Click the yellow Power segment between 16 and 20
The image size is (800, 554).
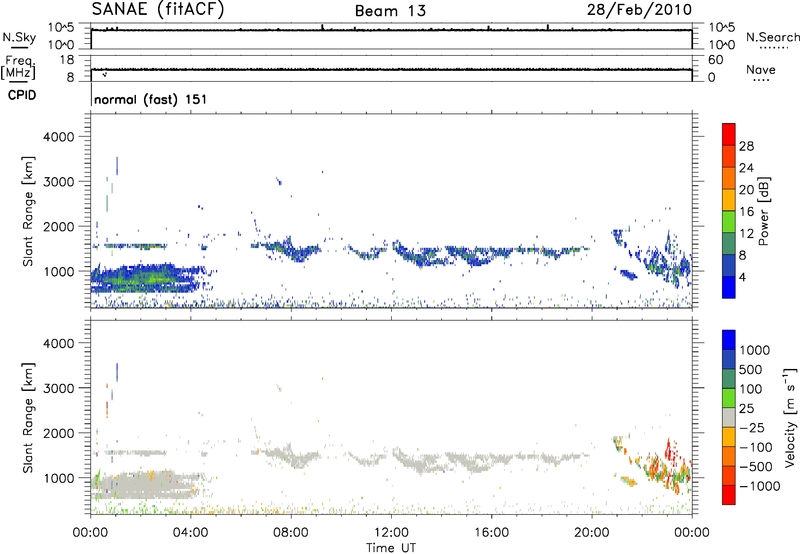tap(729, 199)
